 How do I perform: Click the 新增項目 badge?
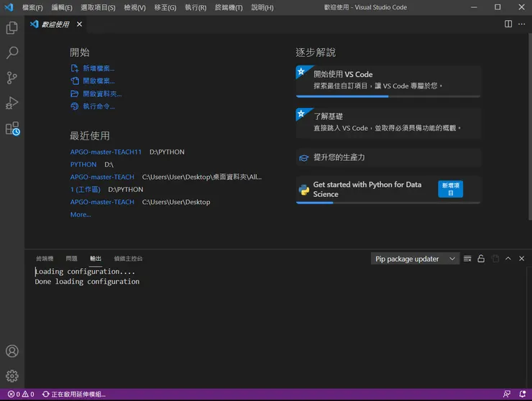pos(450,189)
